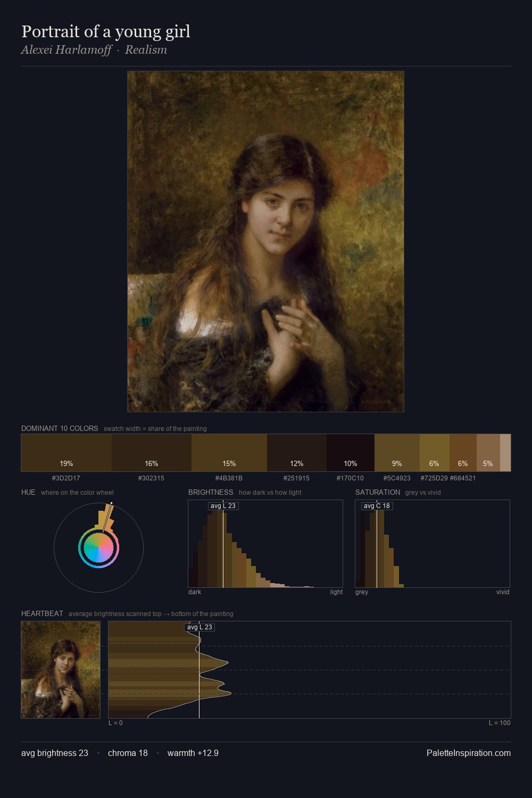Viewport: 532px width, 798px height.
Task: Click the 'chroma 18' footer stat
Action: point(128,753)
